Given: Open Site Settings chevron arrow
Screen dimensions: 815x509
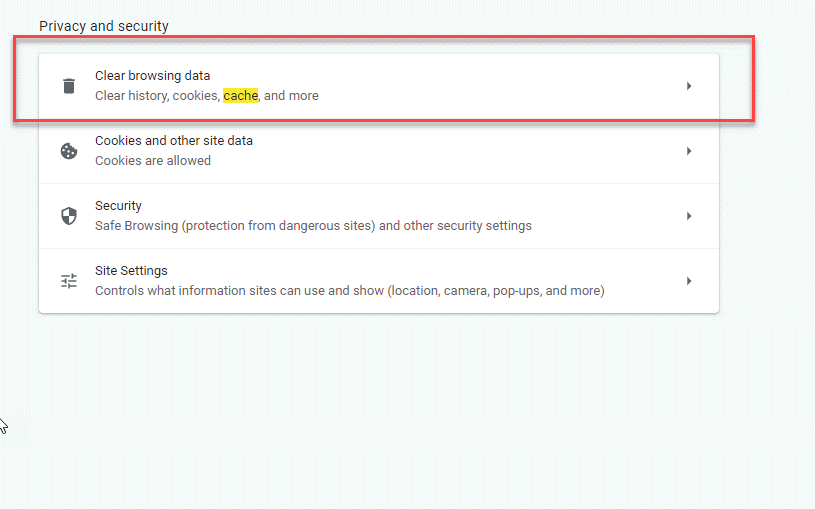Looking at the screenshot, I should [689, 281].
